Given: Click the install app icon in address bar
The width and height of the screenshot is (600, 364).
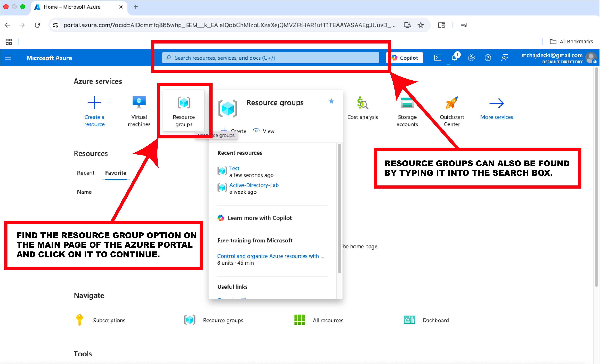Looking at the screenshot, I should tap(407, 25).
